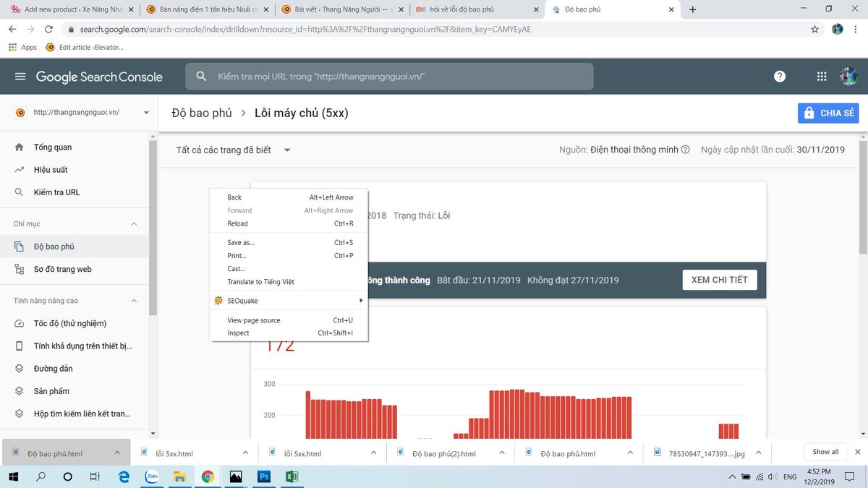Collapse the Tính năng nâng cao section
This screenshot has width=868, height=488.
[134, 301]
